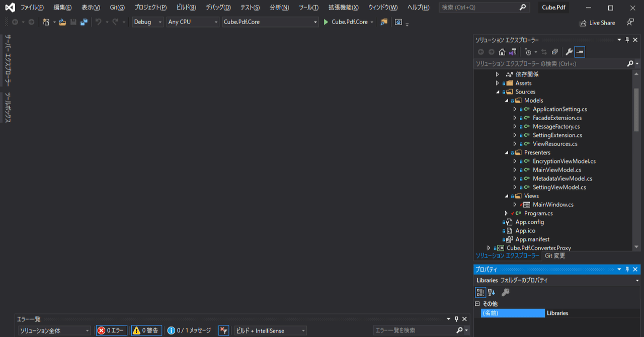This screenshot has width=644, height=337.
Task: Select App.config file in tree
Action: (x=529, y=222)
